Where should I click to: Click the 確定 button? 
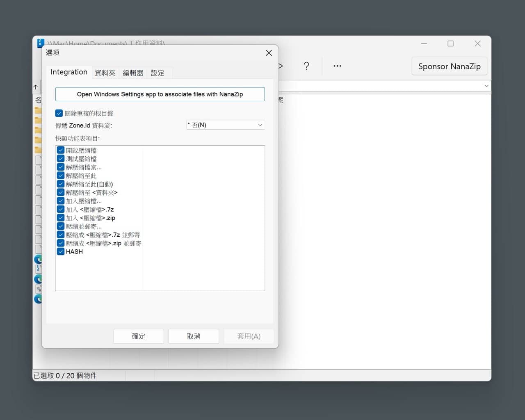tap(139, 336)
